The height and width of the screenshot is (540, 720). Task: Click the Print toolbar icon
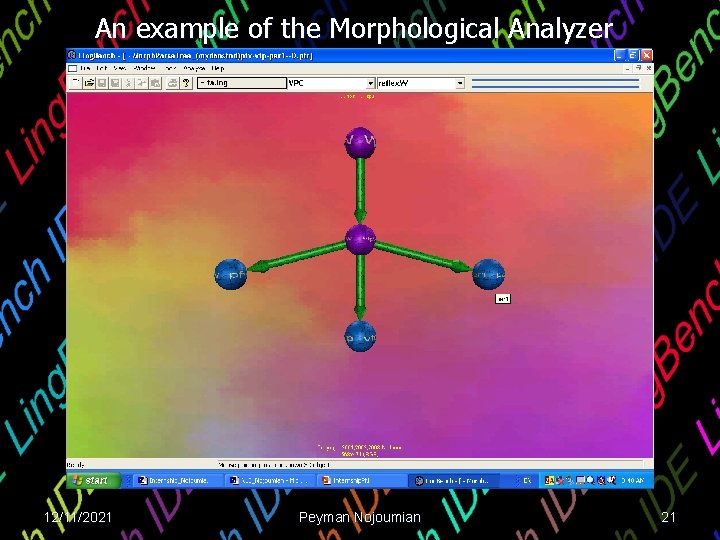click(172, 83)
